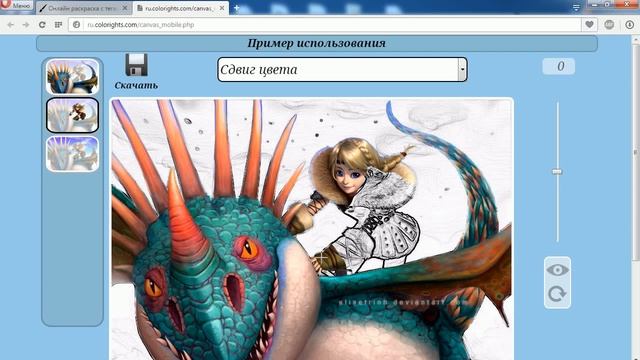
Task: Go forward to next page
Action: pos(26,25)
